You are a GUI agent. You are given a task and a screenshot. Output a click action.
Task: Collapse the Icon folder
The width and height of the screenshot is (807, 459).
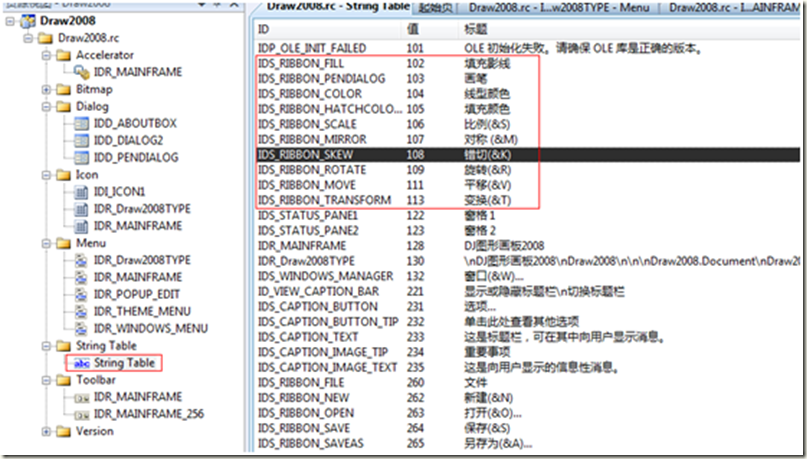coord(46,175)
